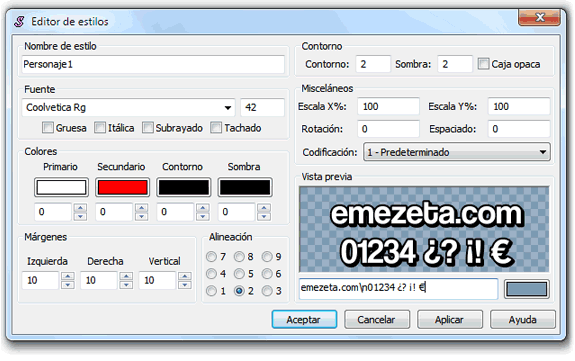Image resolution: width=575 pixels, height=361 pixels.
Task: Click the Aplicar button
Action: pos(450,320)
